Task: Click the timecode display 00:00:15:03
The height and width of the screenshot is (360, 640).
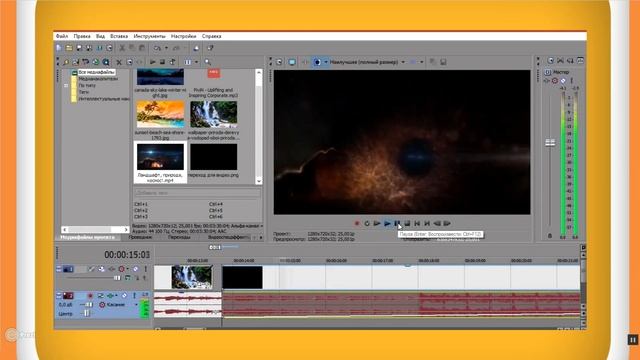Action: (127, 255)
